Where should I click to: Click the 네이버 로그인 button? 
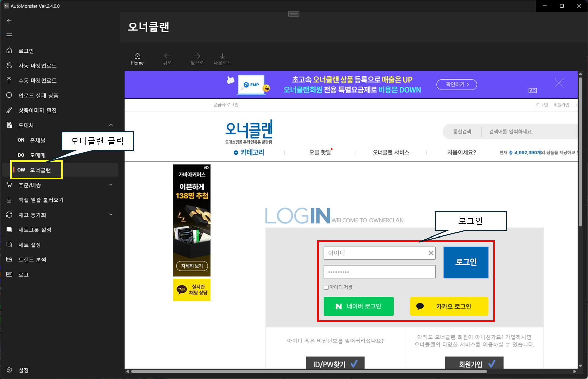pyautogui.click(x=359, y=306)
